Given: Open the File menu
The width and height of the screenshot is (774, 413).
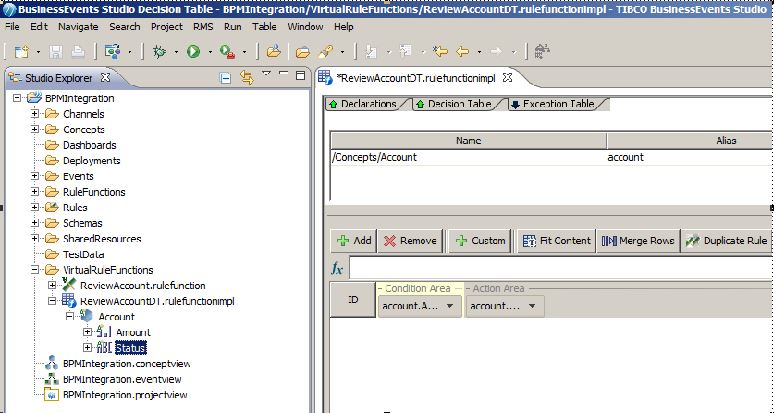Looking at the screenshot, I should [12, 27].
